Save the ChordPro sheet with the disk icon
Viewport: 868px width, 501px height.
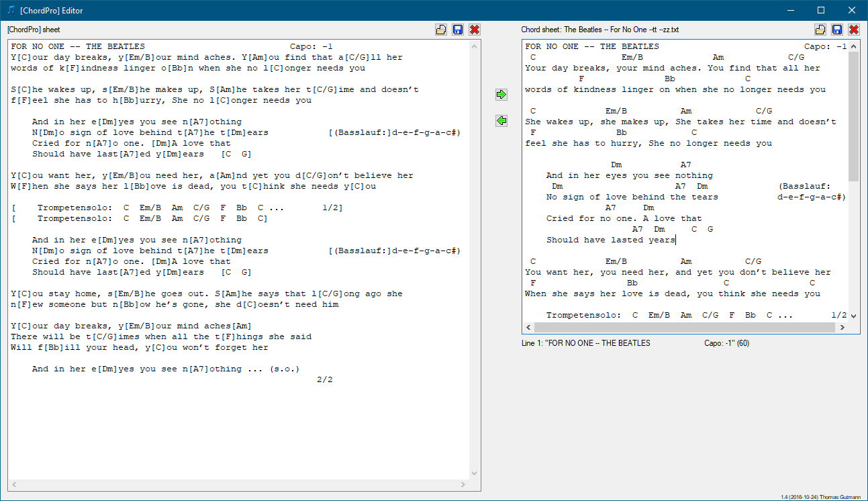pyautogui.click(x=458, y=30)
